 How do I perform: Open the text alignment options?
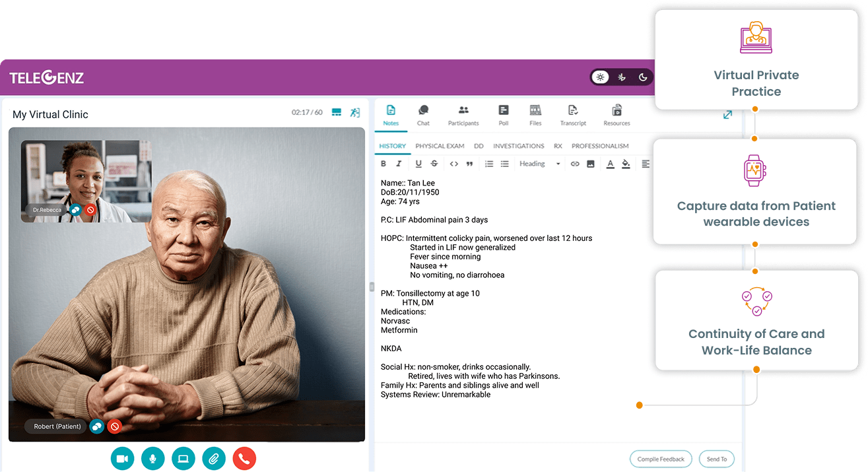(x=645, y=164)
